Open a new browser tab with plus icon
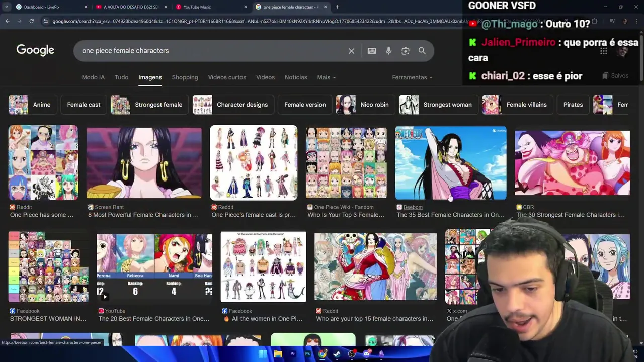Viewport: 644px width, 362px height. (337, 7)
